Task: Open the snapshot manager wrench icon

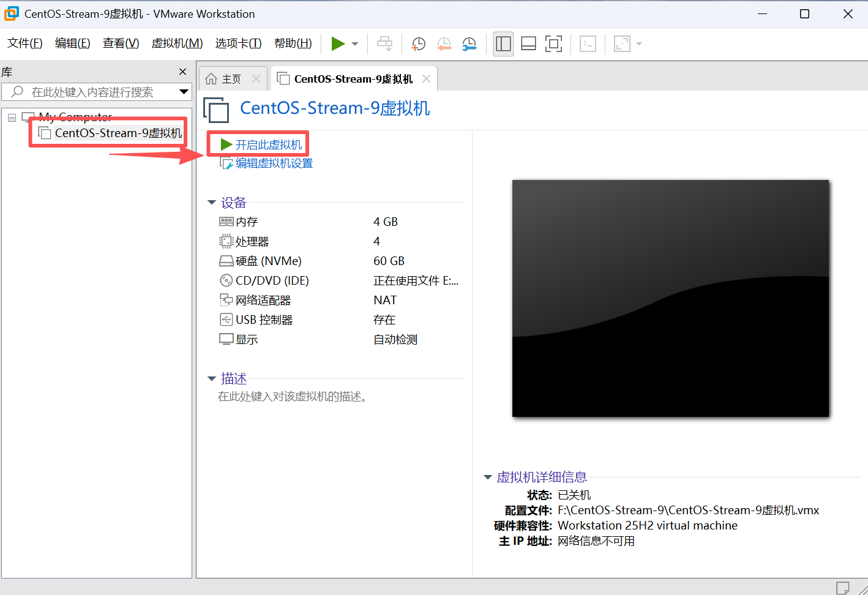Action: coord(469,43)
